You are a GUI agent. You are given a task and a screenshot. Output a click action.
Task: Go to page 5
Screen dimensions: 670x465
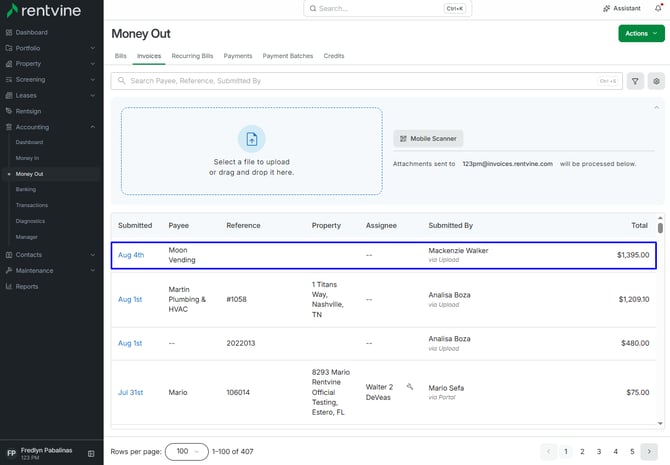(x=632, y=451)
